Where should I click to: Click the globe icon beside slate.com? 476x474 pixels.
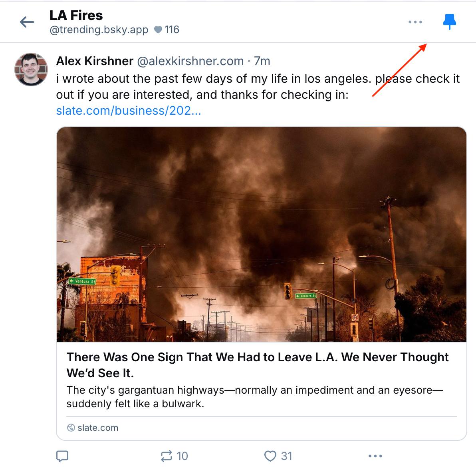click(71, 428)
